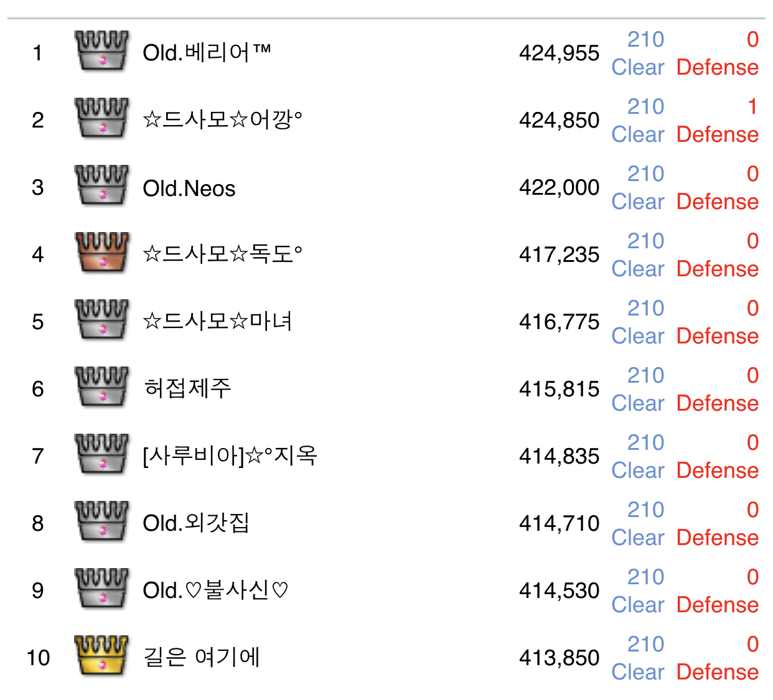Screen dimensions: 773x700
Task: Open player Old.♡불사신♡ entry
Action: (215, 590)
